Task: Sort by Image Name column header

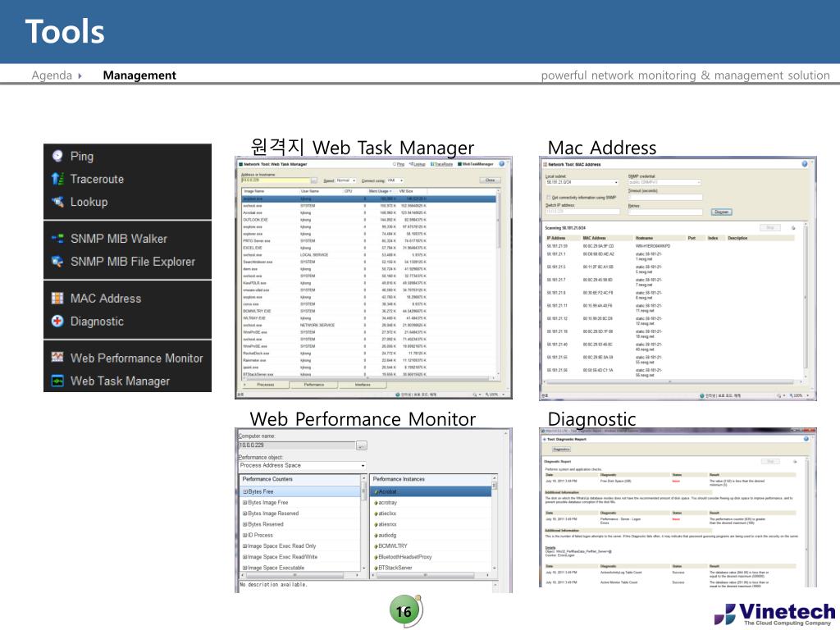Action: [x=271, y=191]
